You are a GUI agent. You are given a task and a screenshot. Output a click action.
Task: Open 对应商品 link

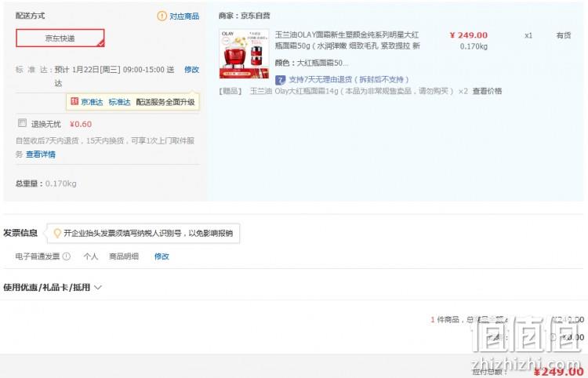[184, 16]
